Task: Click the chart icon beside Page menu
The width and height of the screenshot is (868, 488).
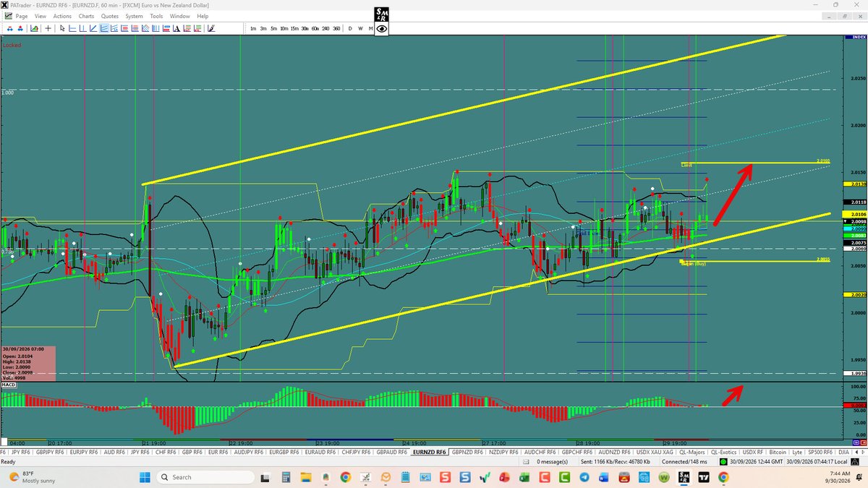Action: pyautogui.click(x=7, y=15)
